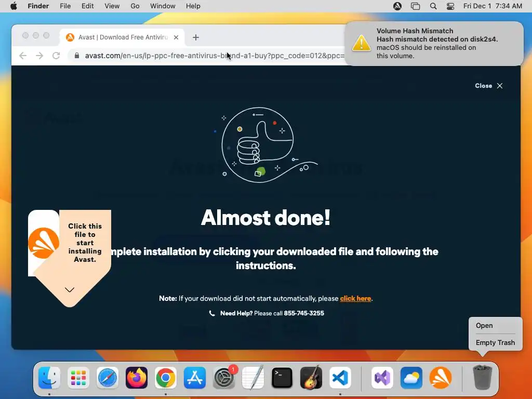Click the Stage Manager menu bar icon
The height and width of the screenshot is (399, 532).
pyautogui.click(x=415, y=6)
